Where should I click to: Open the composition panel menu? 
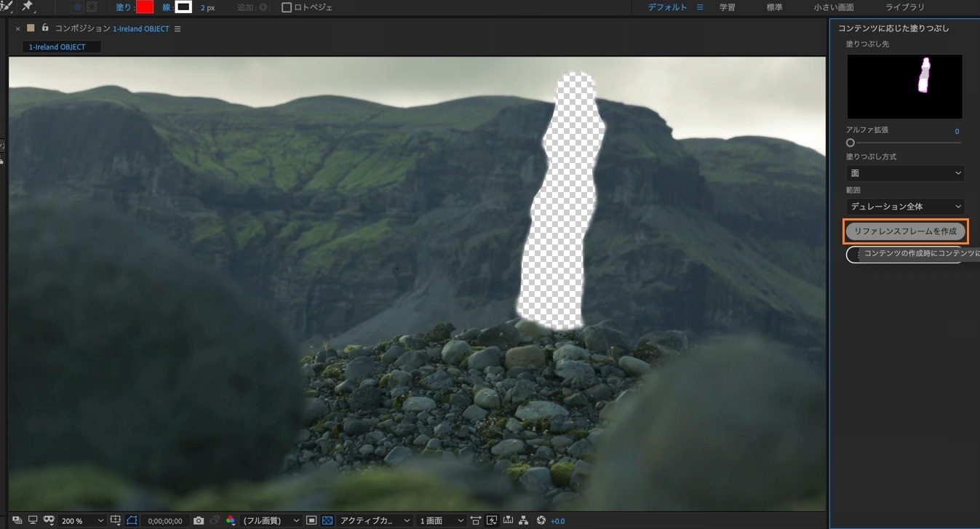pyautogui.click(x=178, y=29)
